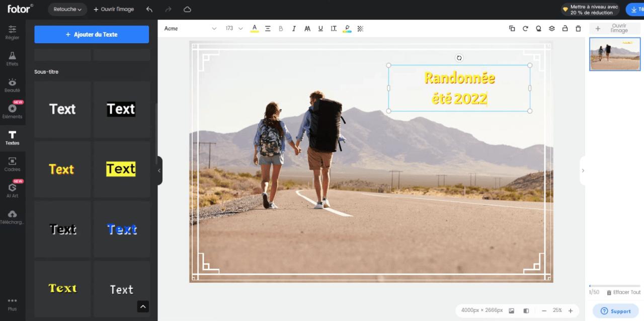Screen dimensions: 644x321
Task: Click Ajouter du Texte button
Action: click(x=92, y=35)
